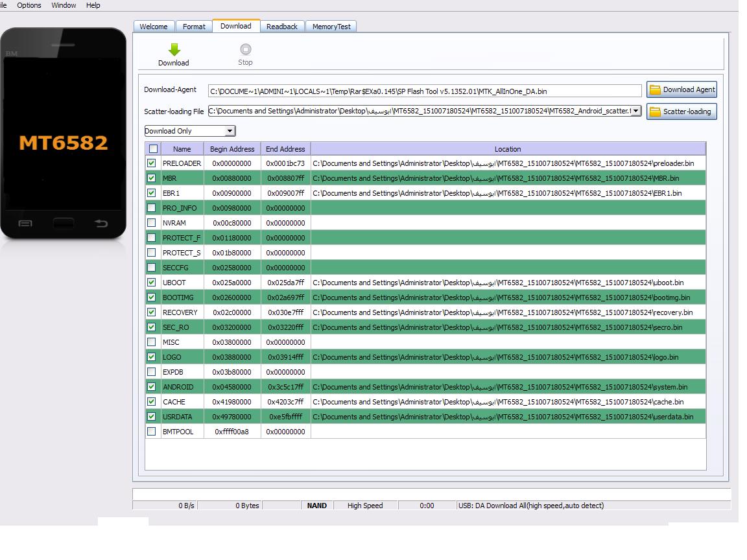The image size is (747, 560).
Task: Click the phone's back arrow icon
Action: click(x=101, y=223)
